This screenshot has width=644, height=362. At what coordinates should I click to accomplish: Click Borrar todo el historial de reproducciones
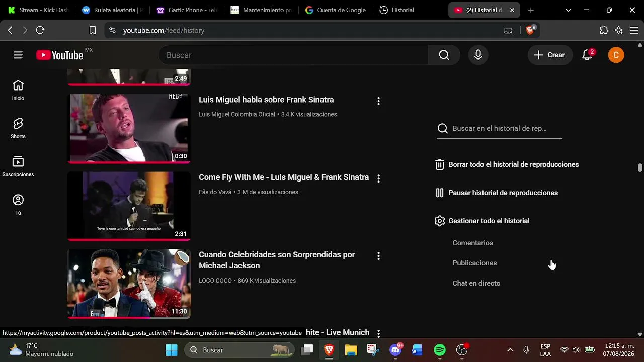point(507,164)
